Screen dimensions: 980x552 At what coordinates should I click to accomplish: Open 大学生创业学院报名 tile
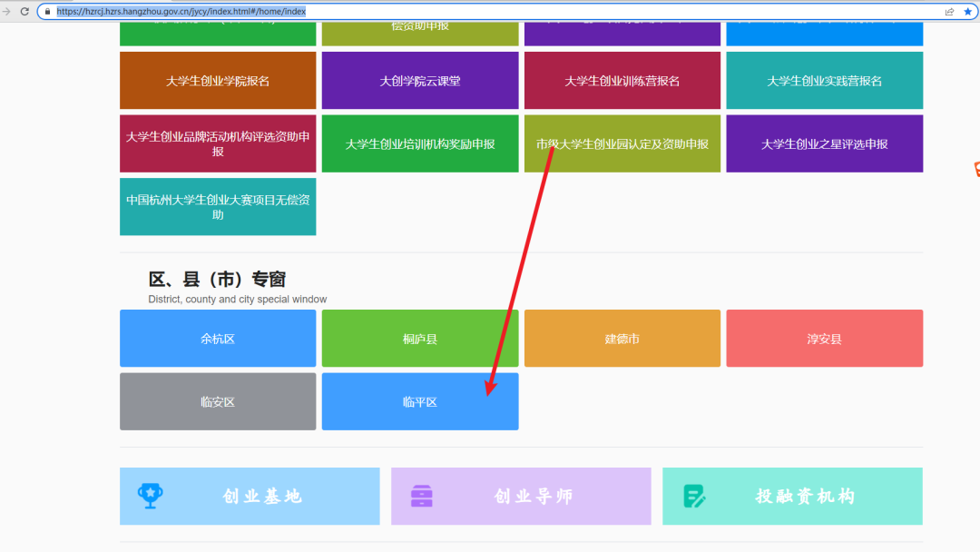pos(218,81)
